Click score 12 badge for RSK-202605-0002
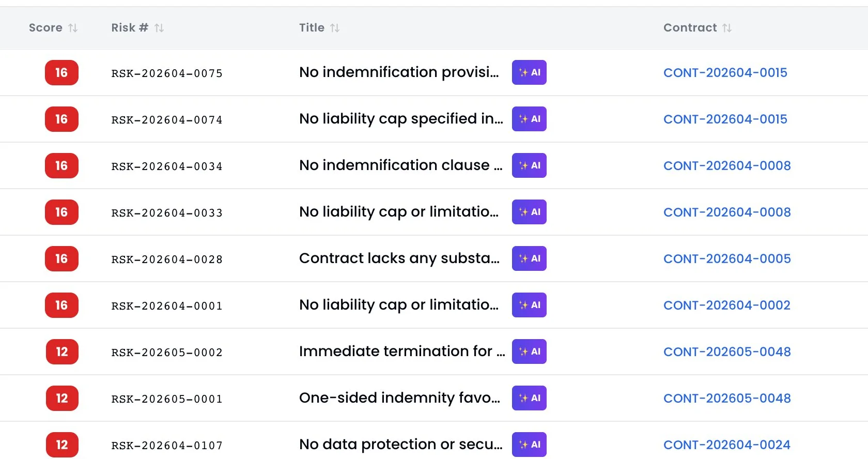This screenshot has height=459, width=868. (x=62, y=351)
